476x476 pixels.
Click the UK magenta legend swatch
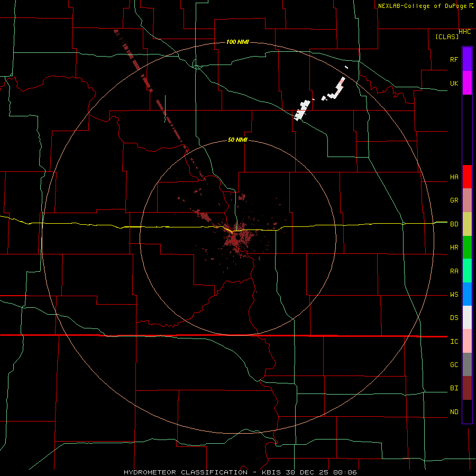467,83
